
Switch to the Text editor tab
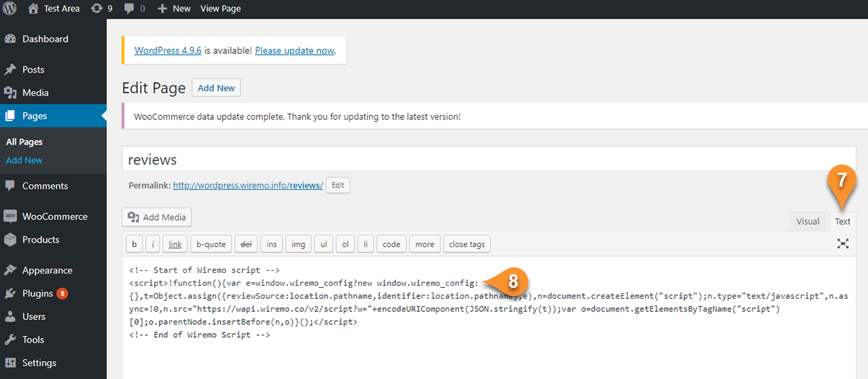coord(843,221)
